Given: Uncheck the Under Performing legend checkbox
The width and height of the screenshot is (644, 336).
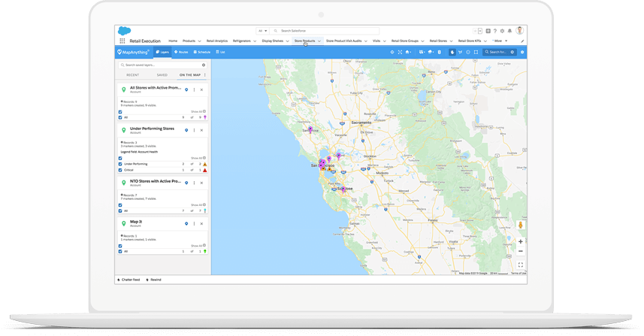Looking at the screenshot, I should [x=120, y=164].
